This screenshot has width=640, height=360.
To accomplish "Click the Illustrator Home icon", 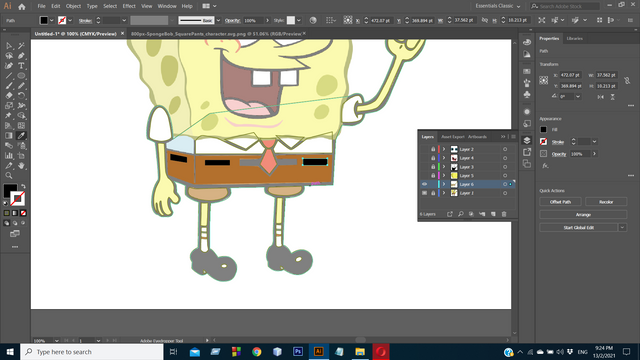I will (22, 7).
